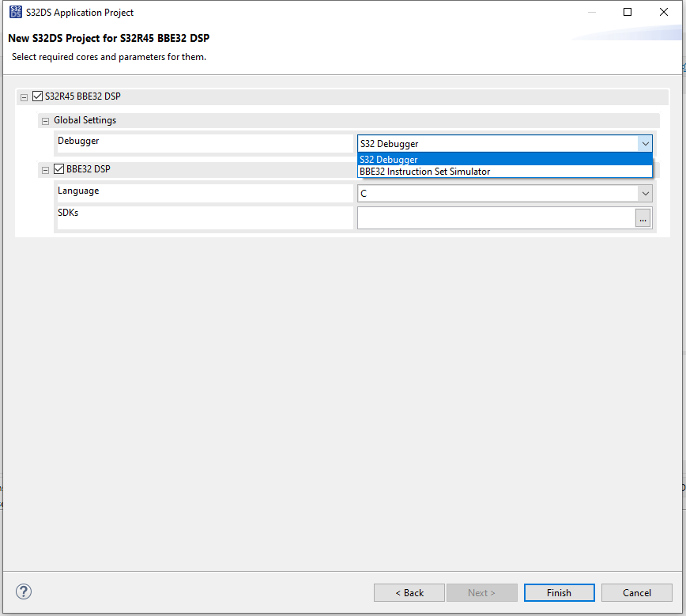Select the Debugger label row
686x616 pixels.
coord(205,143)
